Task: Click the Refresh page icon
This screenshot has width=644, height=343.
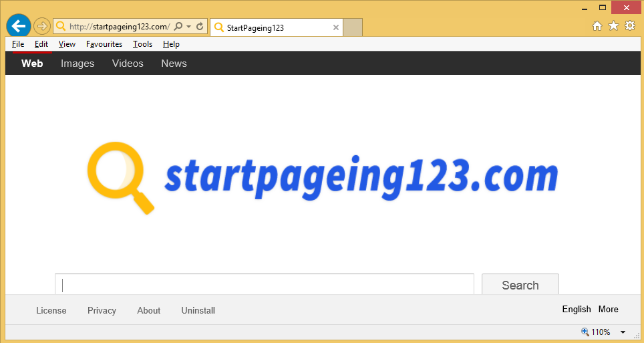Action: point(200,27)
